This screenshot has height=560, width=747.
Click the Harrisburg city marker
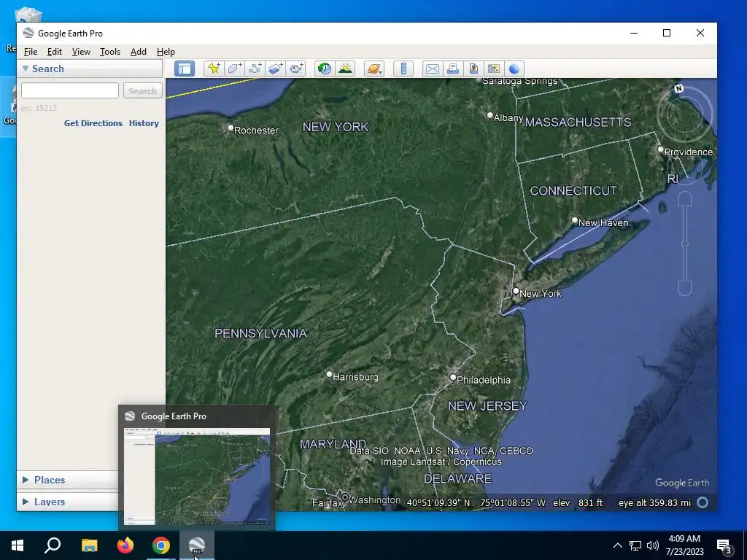[329, 374]
